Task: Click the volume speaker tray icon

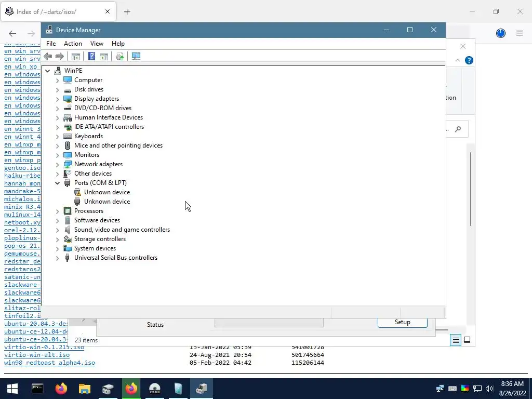Action: (489, 389)
